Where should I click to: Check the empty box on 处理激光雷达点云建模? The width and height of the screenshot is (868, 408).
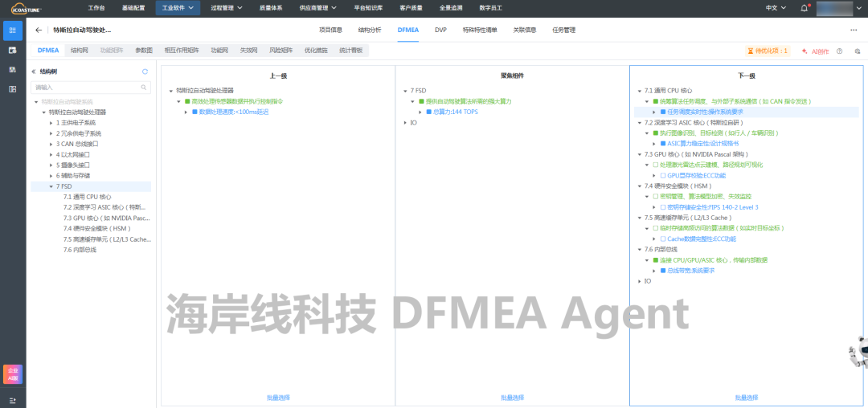point(656,165)
